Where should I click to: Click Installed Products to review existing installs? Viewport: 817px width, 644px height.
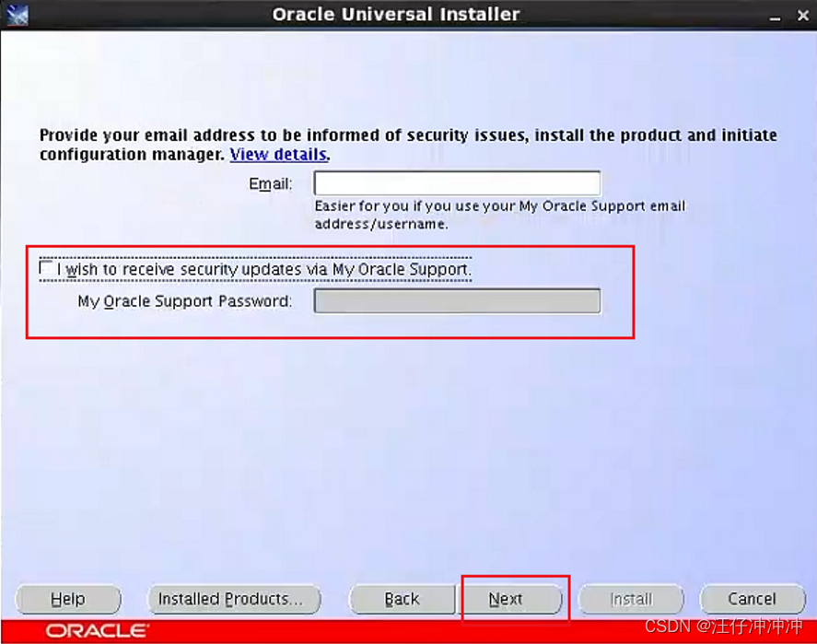233,599
